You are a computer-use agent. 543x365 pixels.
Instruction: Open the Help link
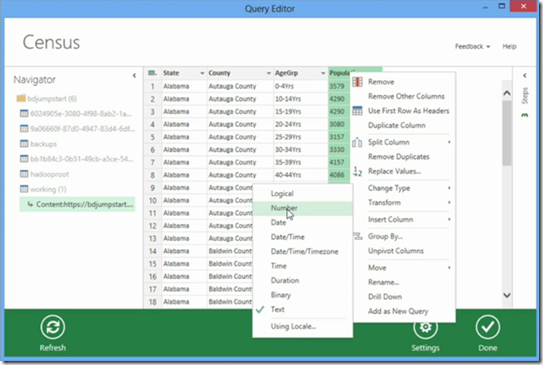click(x=509, y=46)
